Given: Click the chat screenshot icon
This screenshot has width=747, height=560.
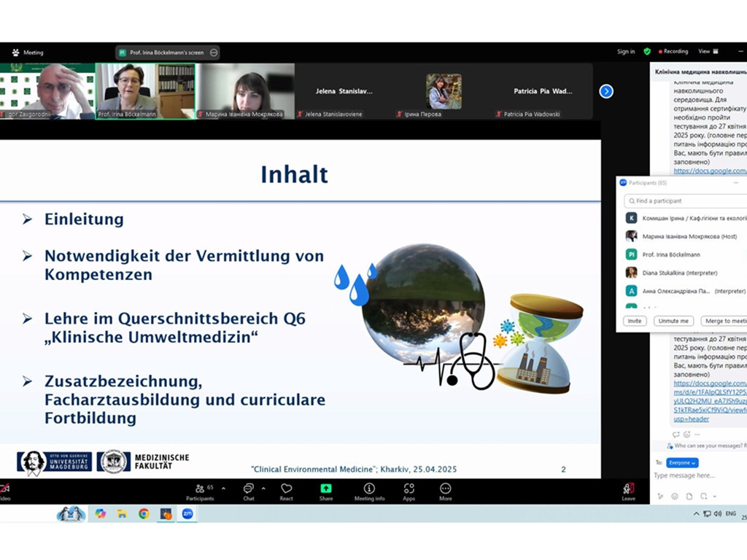Looking at the screenshot, I should pos(704,496).
